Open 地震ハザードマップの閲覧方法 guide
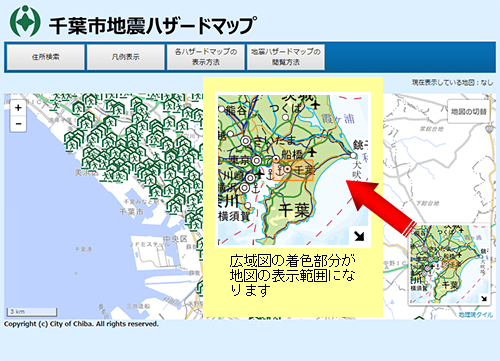Image resolution: width=500 pixels, height=361 pixels. click(286, 57)
